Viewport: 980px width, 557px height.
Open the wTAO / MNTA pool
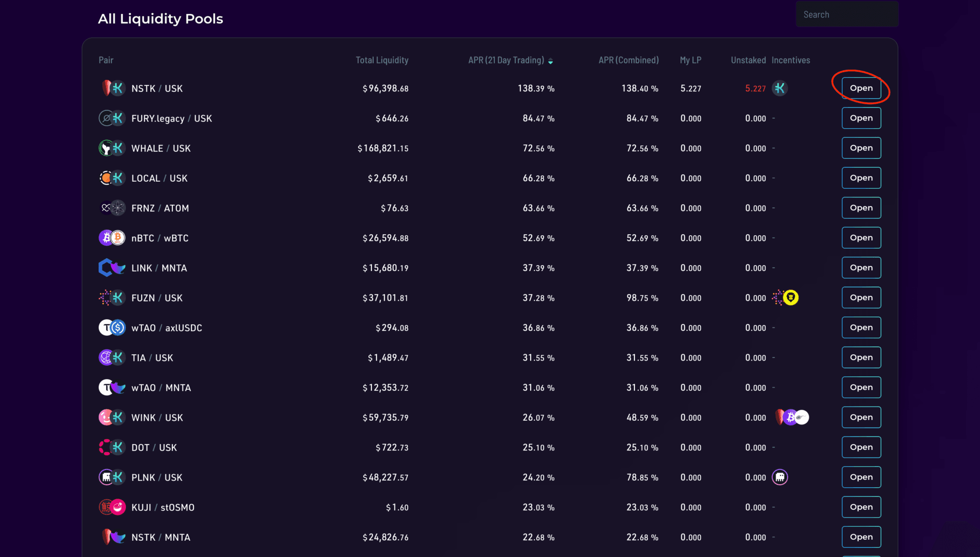pyautogui.click(x=861, y=387)
